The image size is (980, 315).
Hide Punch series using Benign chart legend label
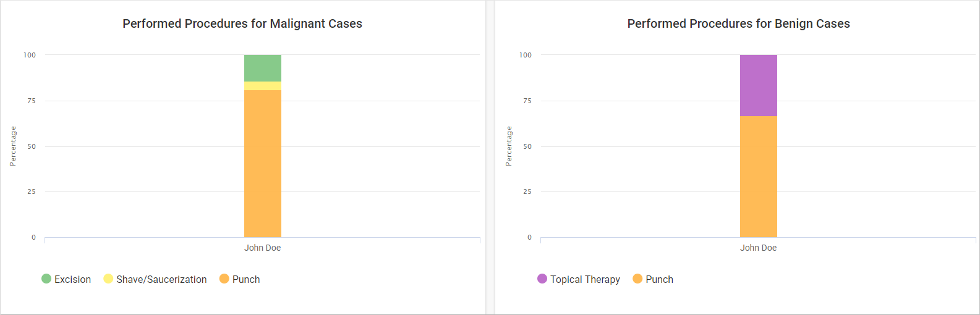(659, 279)
